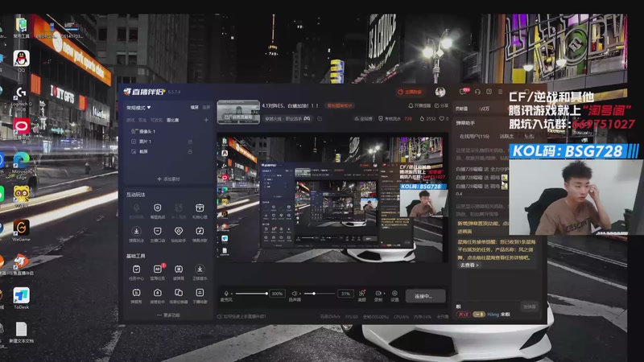This screenshot has height=362, width=644.
Task: Open 星海任务 with red badge
Action: point(157,272)
